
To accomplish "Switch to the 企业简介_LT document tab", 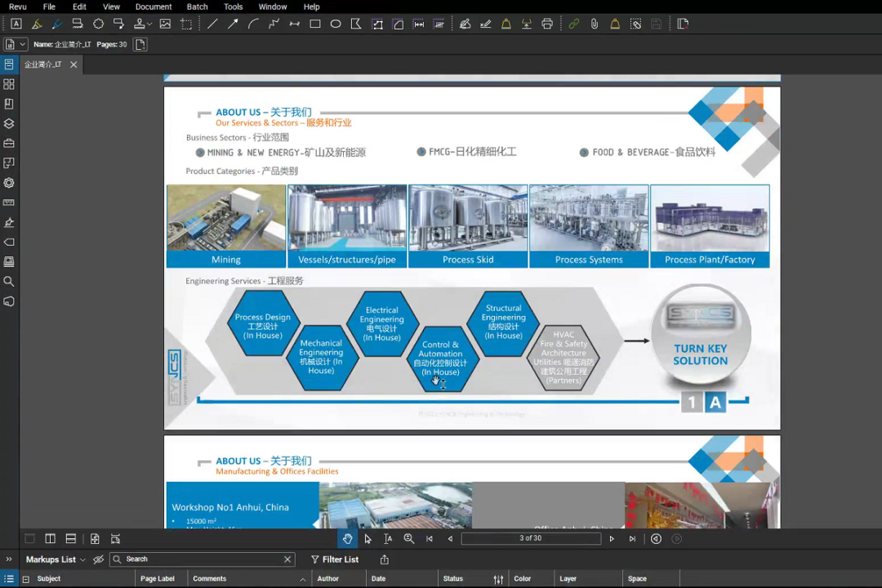I will pyautogui.click(x=42, y=65).
